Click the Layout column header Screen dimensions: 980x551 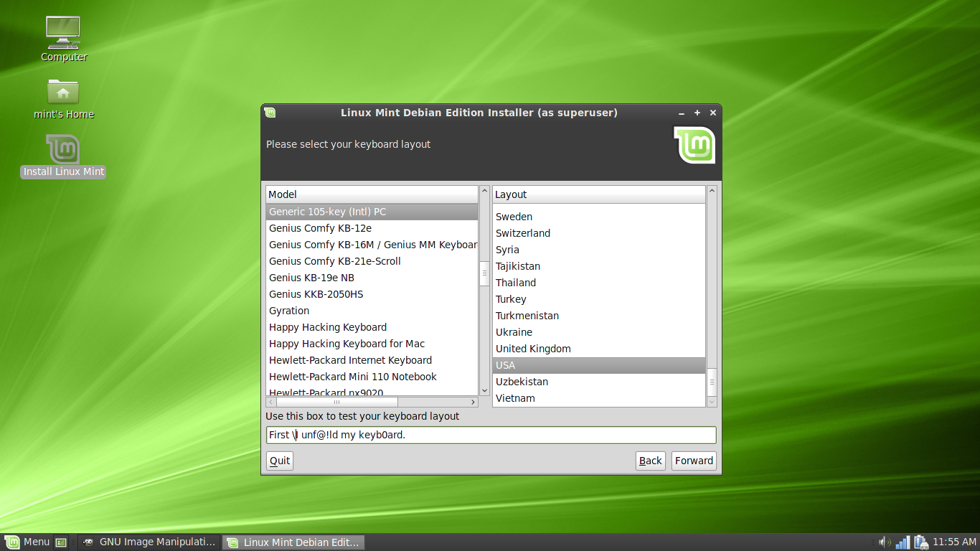tap(599, 194)
